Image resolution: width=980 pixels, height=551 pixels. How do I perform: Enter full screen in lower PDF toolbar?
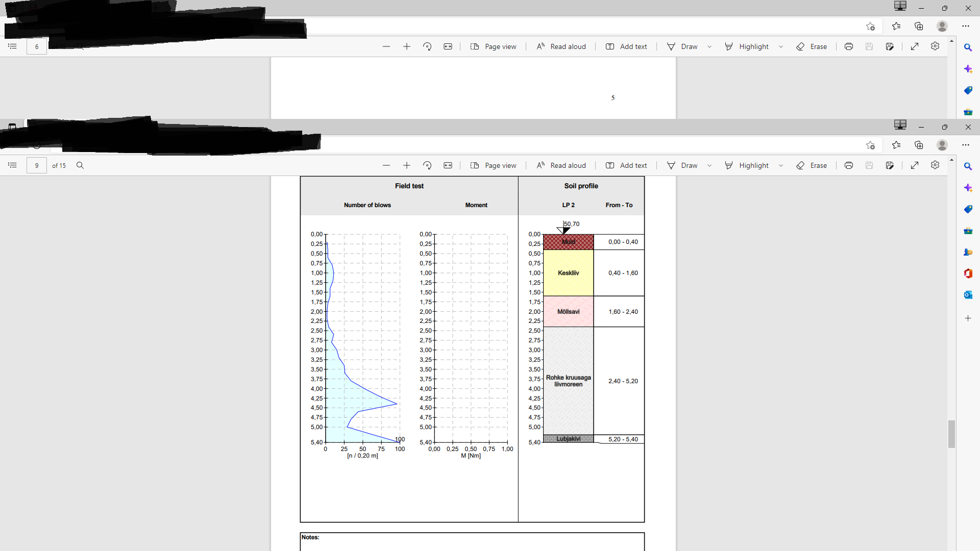[x=915, y=165]
